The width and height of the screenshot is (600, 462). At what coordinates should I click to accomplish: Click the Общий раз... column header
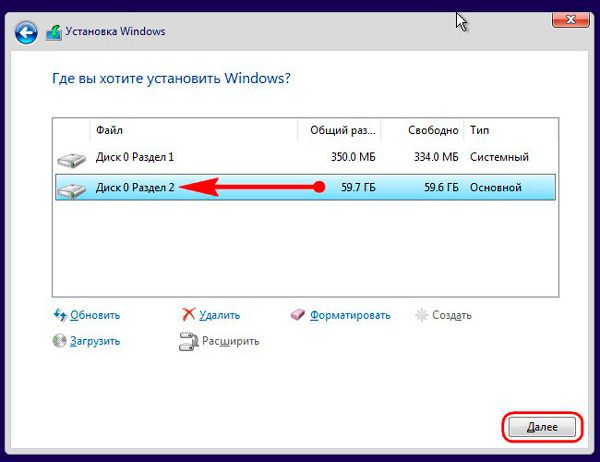click(x=339, y=131)
